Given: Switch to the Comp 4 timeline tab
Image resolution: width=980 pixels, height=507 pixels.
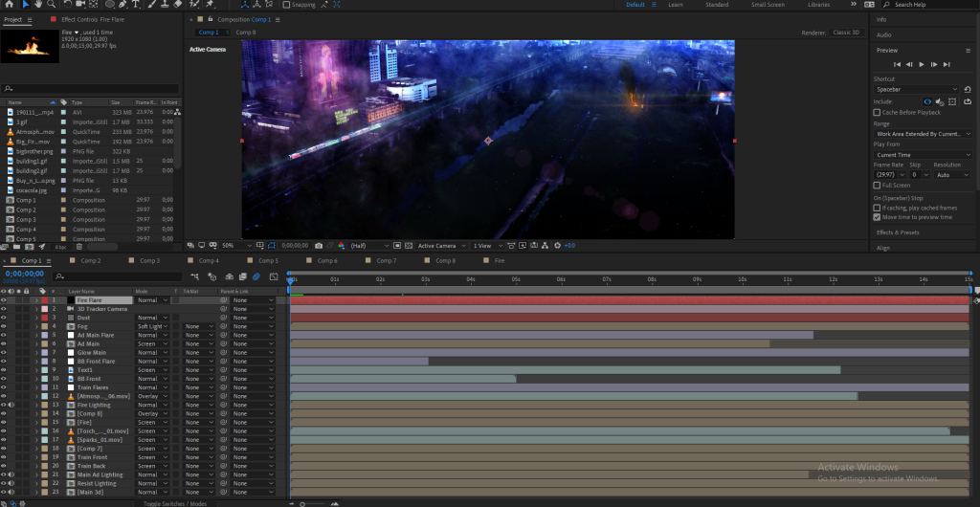Looking at the screenshot, I should tap(209, 260).
